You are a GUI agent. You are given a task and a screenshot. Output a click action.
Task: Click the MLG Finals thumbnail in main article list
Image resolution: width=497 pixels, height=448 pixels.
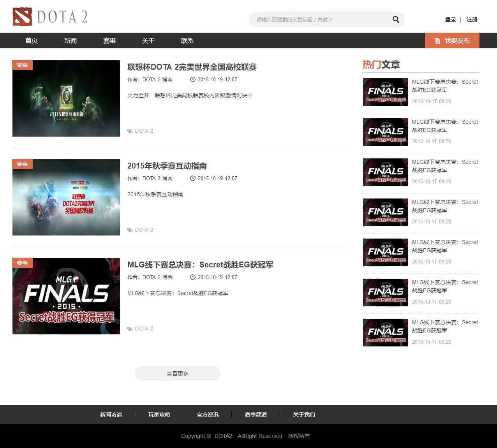tap(66, 296)
